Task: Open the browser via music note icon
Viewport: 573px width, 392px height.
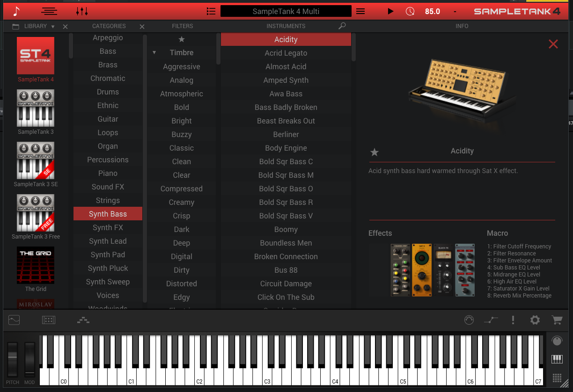Action: [17, 11]
